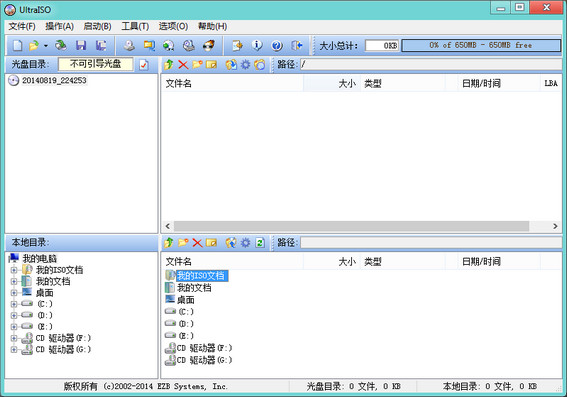Expand the (E:) drive tree node
Image resolution: width=567 pixels, height=397 pixels.
coord(14,326)
